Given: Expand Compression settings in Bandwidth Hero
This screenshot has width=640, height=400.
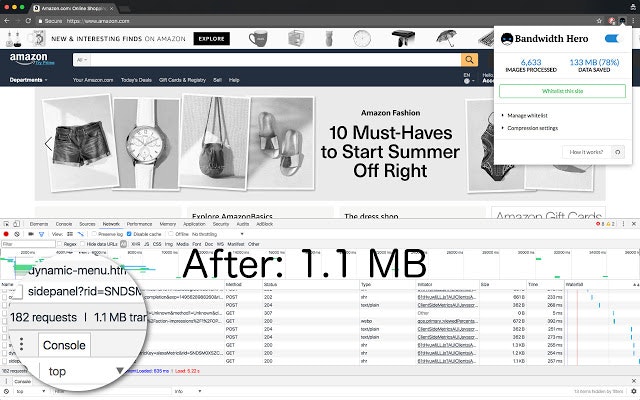Looking at the screenshot, I should coord(532,128).
